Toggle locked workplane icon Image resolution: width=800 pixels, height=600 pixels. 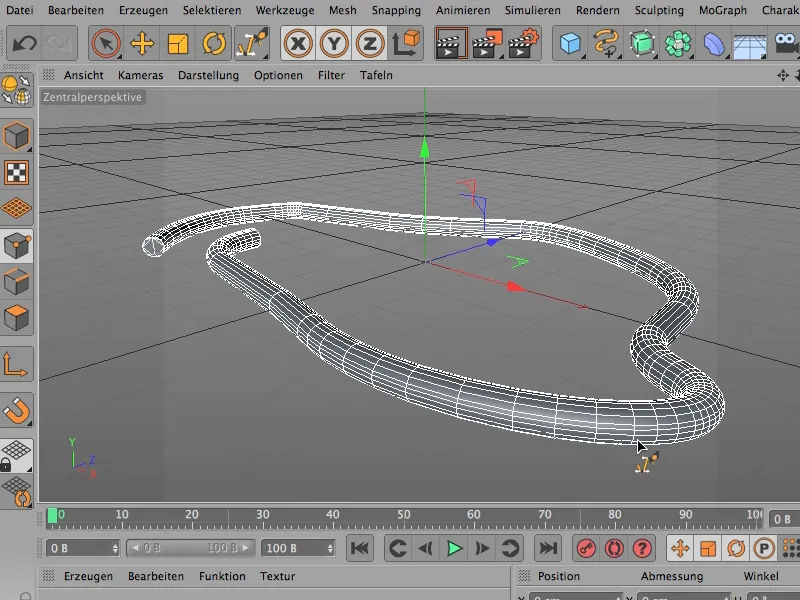(x=16, y=455)
